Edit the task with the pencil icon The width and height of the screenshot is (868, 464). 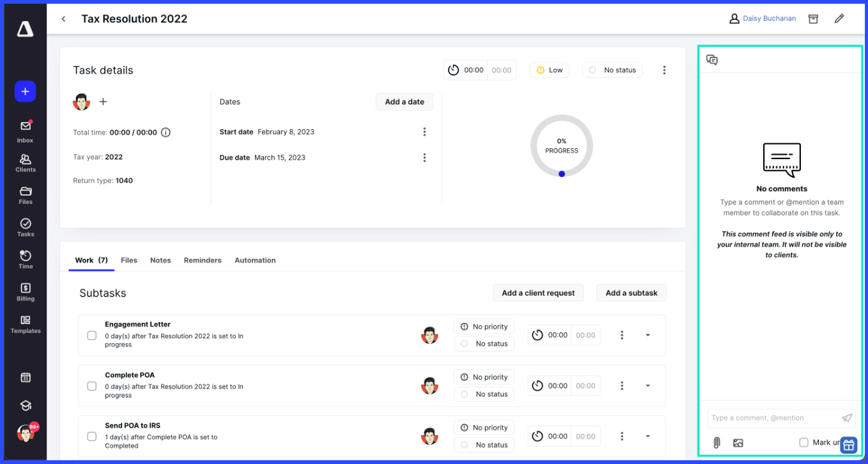839,19
